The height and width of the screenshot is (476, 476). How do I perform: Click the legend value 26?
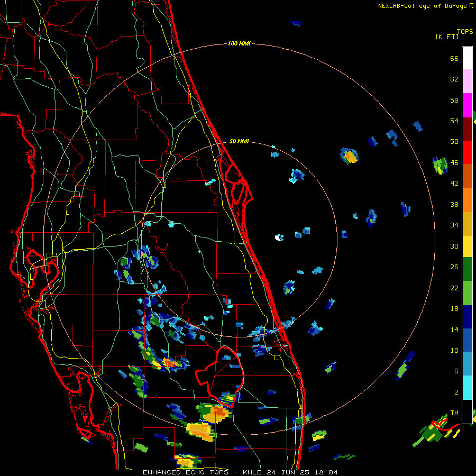[454, 267]
